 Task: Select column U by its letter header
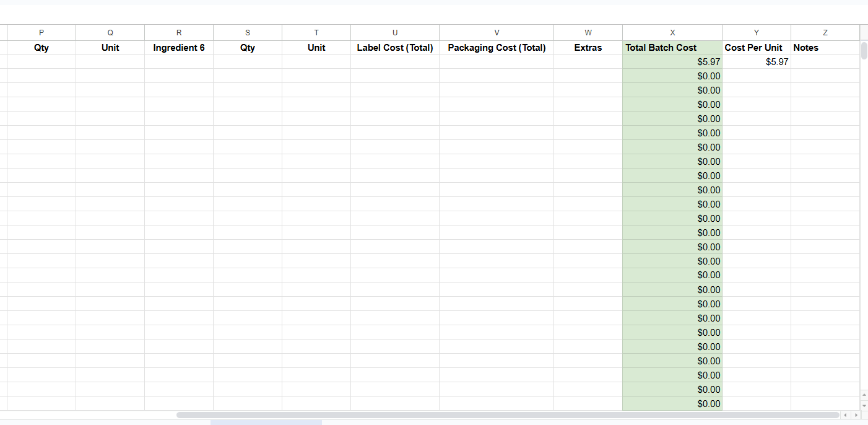click(x=395, y=33)
